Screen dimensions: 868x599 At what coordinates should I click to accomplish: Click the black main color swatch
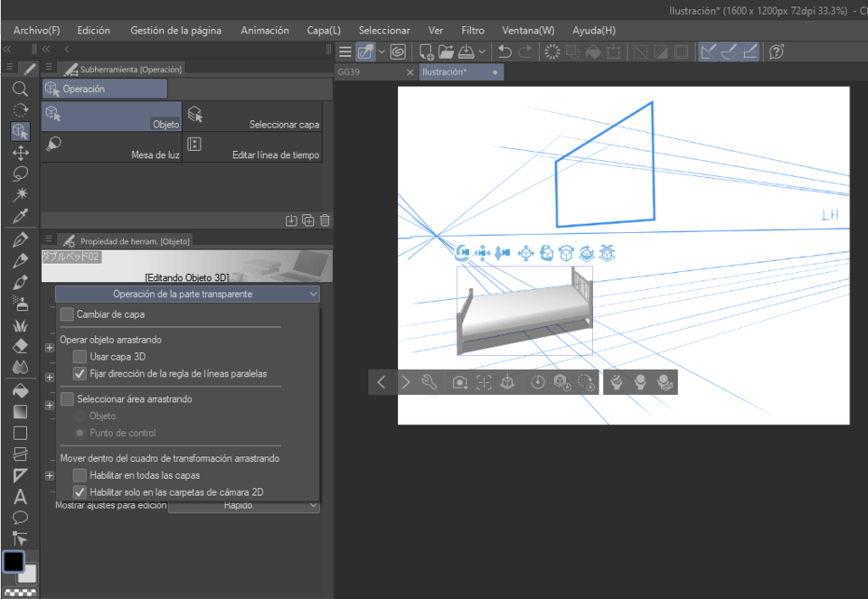[14, 561]
